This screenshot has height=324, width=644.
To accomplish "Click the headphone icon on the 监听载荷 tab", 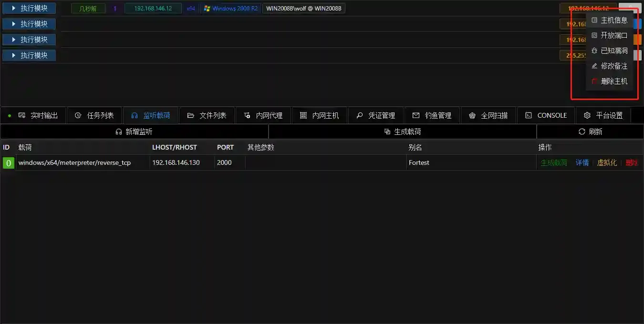I will (135, 115).
